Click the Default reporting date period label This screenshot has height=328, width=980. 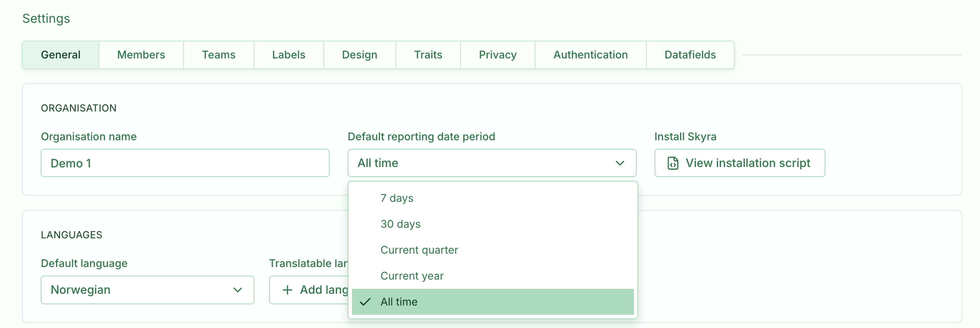point(421,137)
